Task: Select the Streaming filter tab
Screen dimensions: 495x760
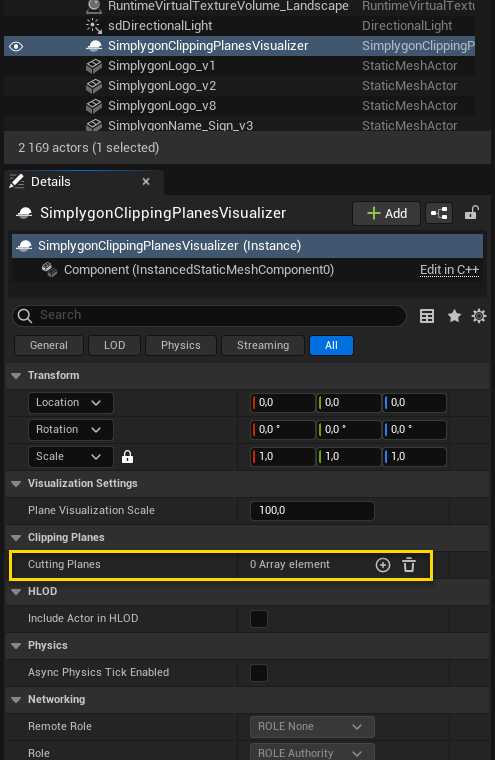Action: click(263, 346)
